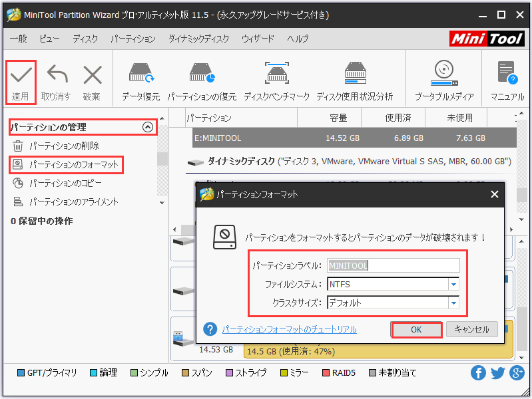Open パーティションフォーマットのチュートリアル link

[290, 329]
